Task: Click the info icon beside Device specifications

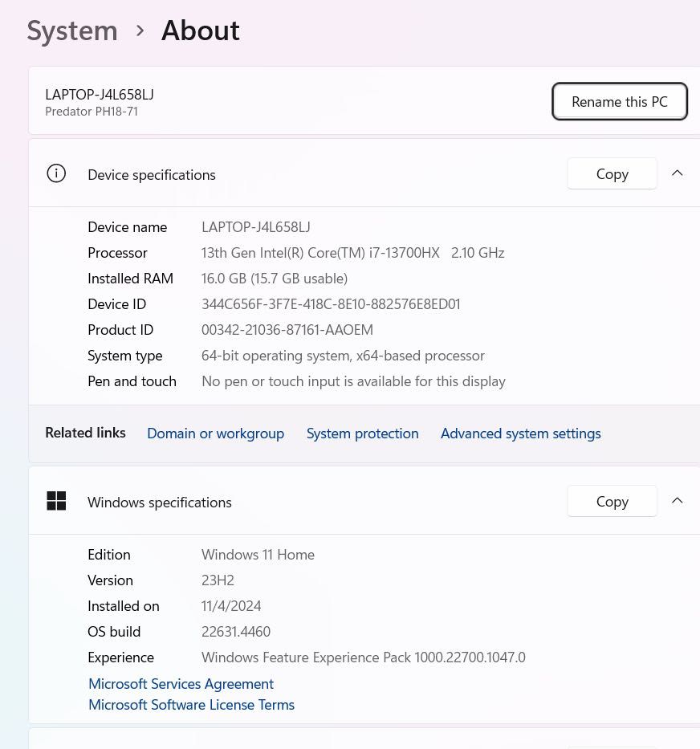Action: [x=56, y=173]
